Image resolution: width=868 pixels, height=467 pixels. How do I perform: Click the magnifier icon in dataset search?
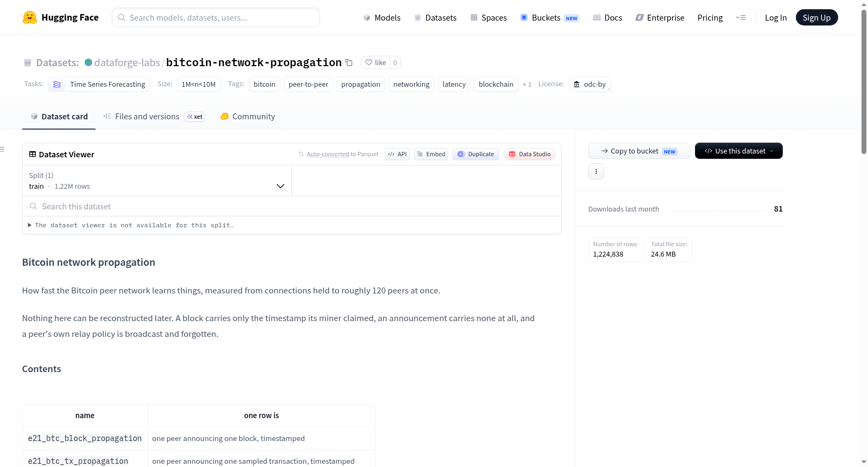point(34,206)
